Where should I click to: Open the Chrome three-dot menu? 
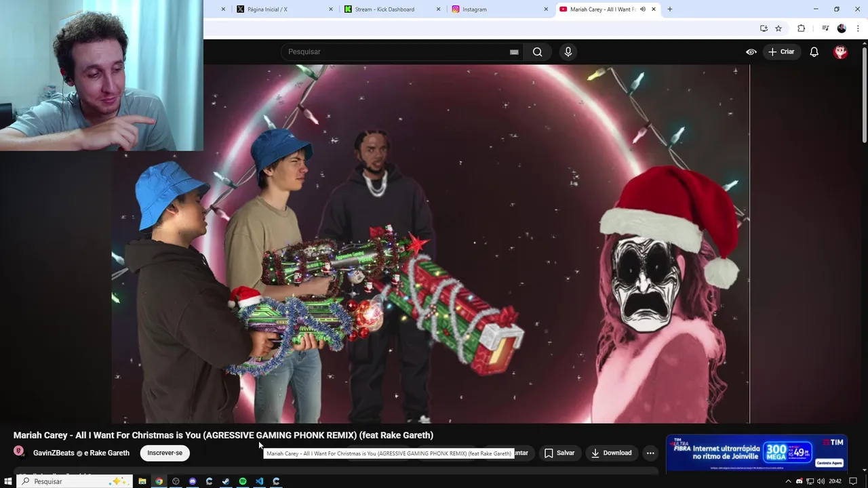(858, 28)
